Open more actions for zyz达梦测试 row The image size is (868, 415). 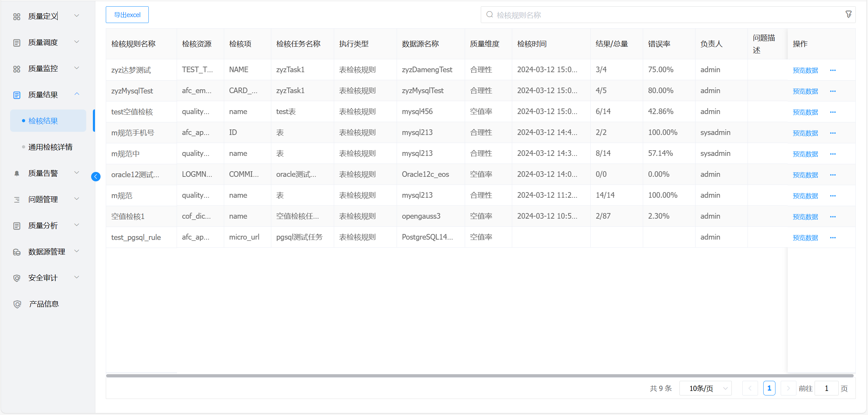[x=833, y=70]
